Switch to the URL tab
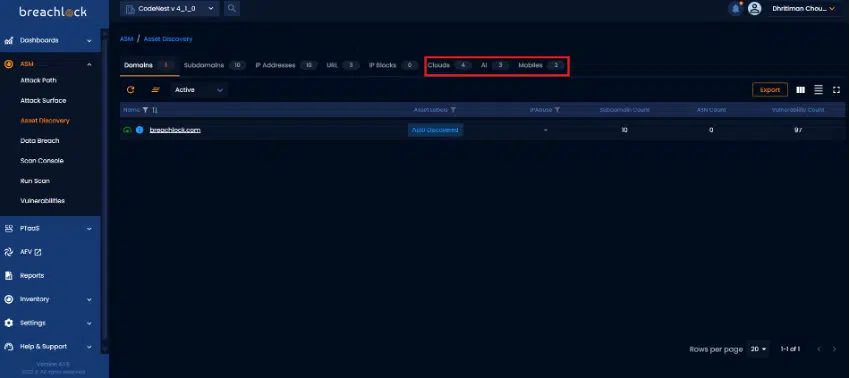This screenshot has height=378, width=850. tap(343, 65)
